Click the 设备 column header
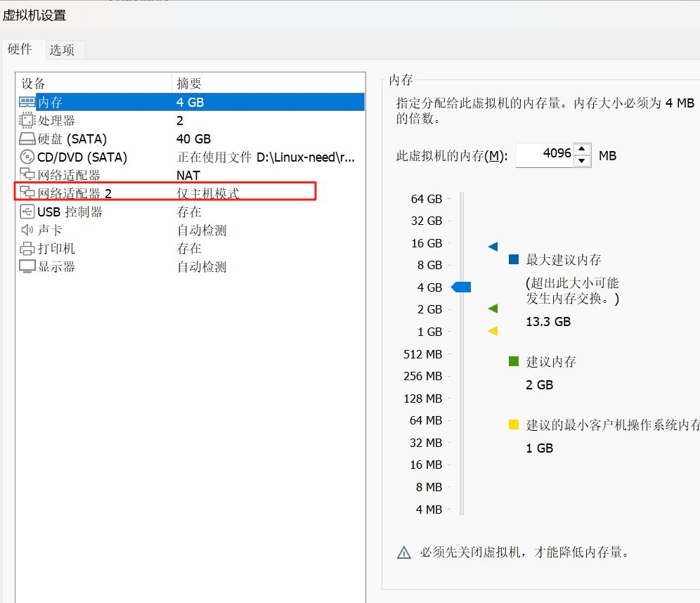The height and width of the screenshot is (603, 700). (x=93, y=83)
